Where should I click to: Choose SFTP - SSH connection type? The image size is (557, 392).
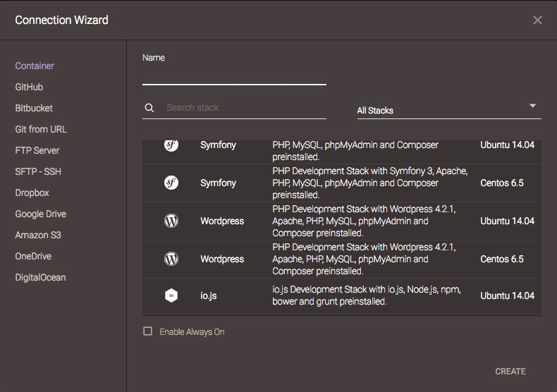(38, 172)
